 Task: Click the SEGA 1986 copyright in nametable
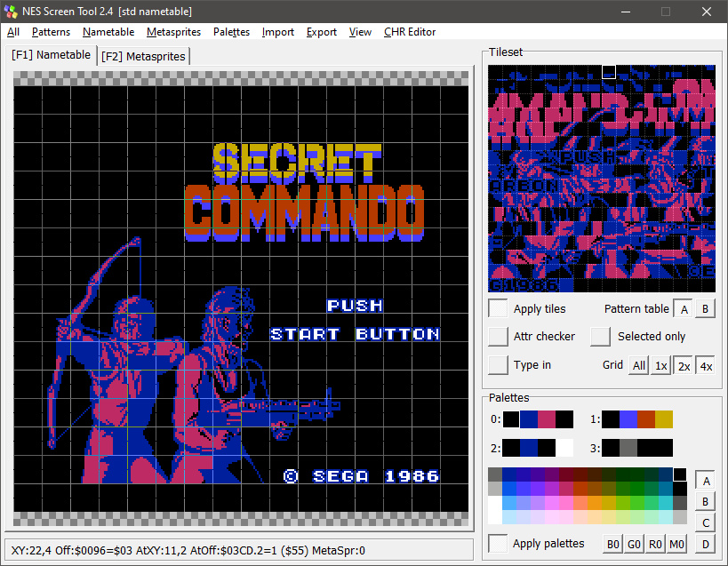tap(361, 476)
